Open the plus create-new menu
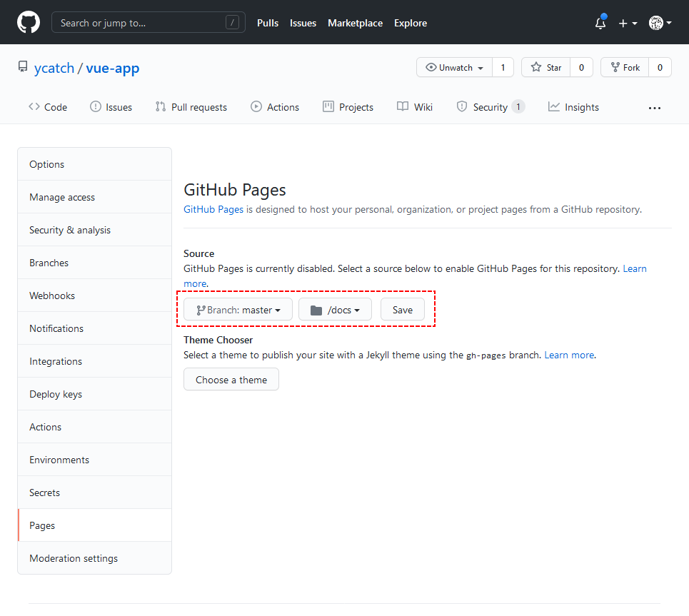The image size is (689, 616). (x=628, y=24)
